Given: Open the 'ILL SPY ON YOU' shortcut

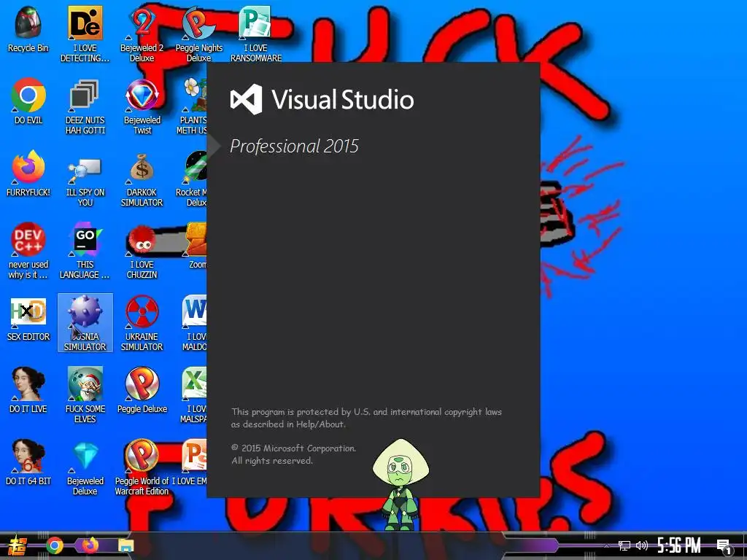Looking at the screenshot, I should 85,179.
